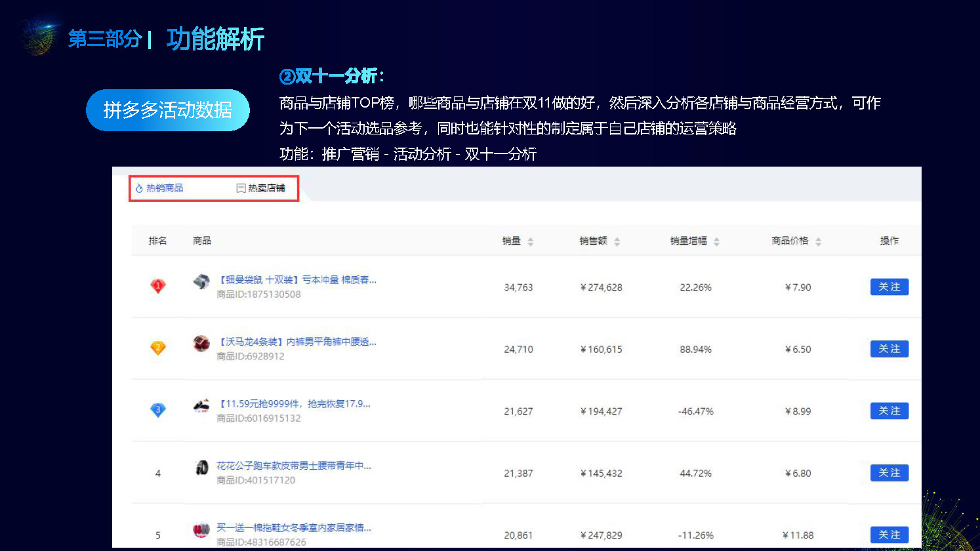980x551 pixels.
Task: Open thumbnail of 花花公子 belt product
Action: click(201, 467)
